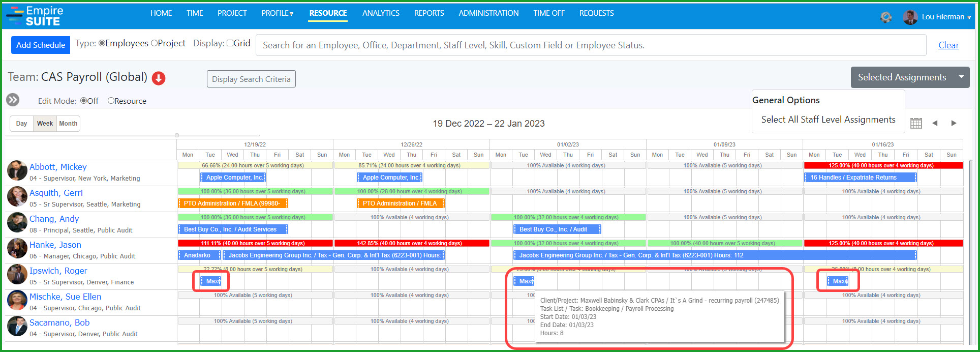The image size is (980, 352).
Task: Go to previous date range arrow
Action: coord(935,123)
